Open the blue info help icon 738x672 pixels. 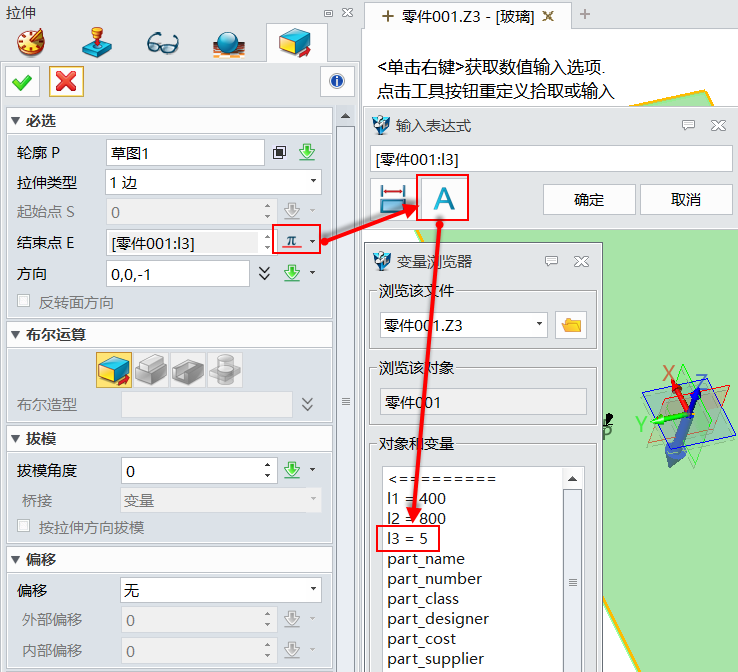pyautogui.click(x=337, y=82)
